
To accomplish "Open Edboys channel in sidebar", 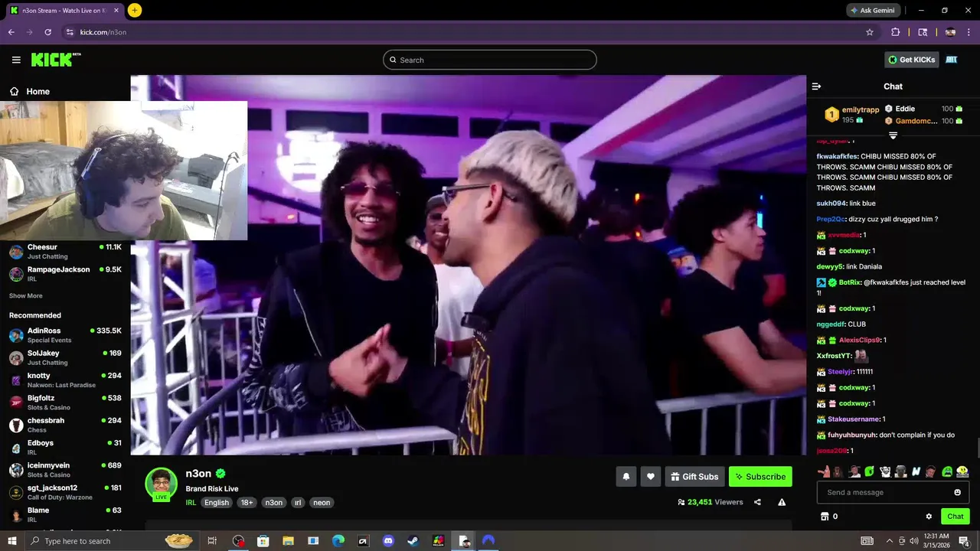I will pos(65,447).
